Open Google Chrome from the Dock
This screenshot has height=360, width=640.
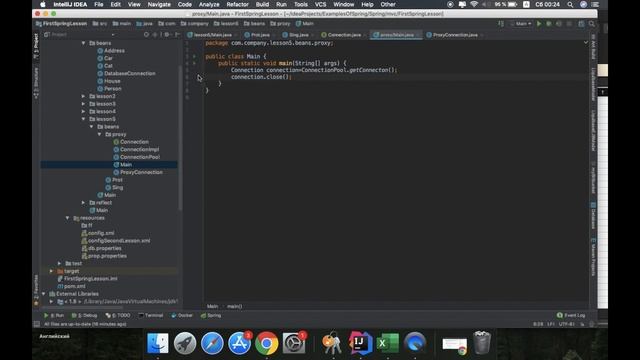pyautogui.click(x=267, y=343)
